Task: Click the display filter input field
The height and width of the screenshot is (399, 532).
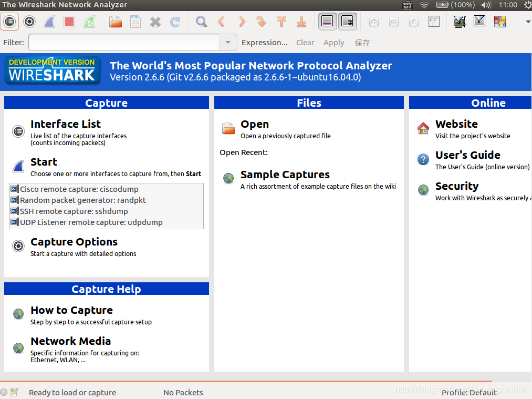Action: pos(124,43)
